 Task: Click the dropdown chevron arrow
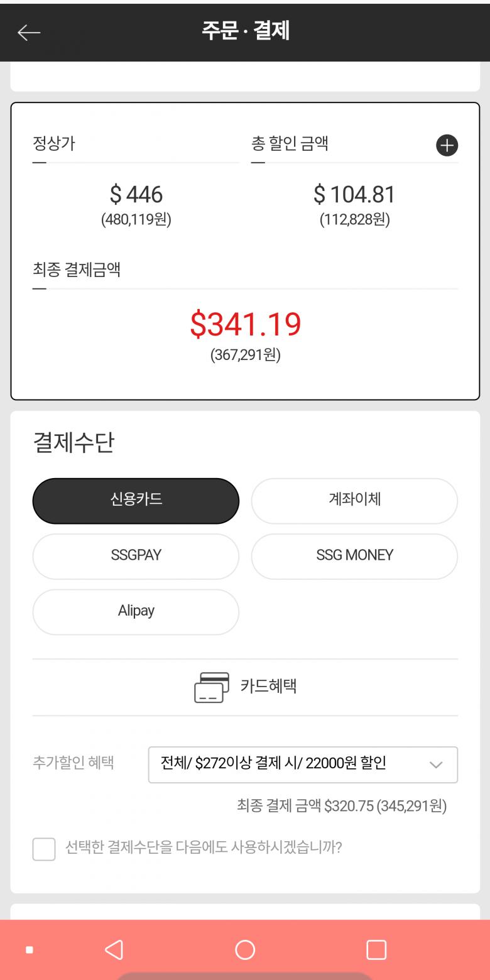(435, 765)
